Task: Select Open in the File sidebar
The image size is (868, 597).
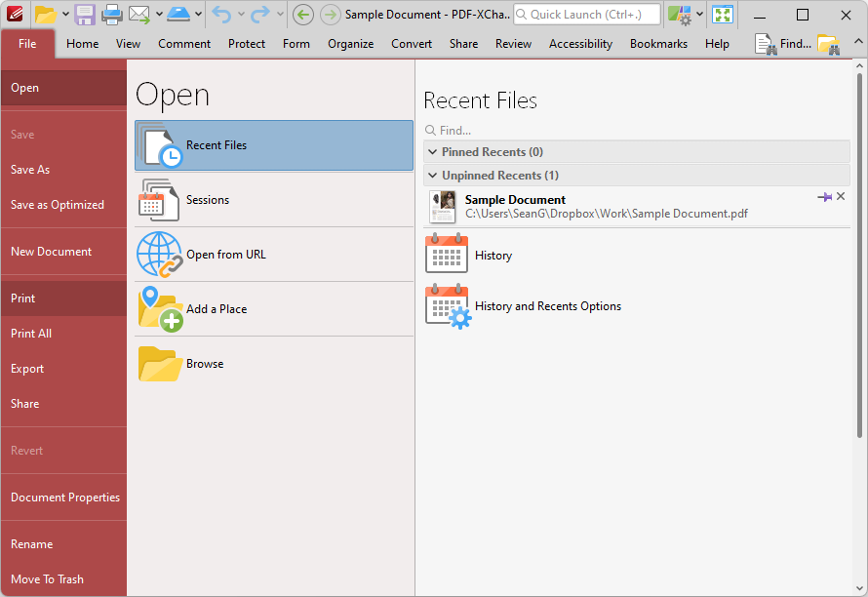Action: (63, 88)
